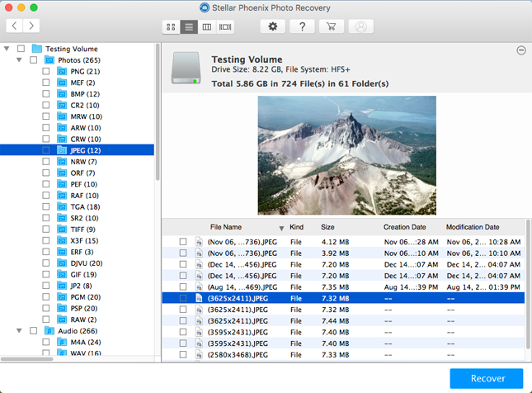Tick the checkbox for 7.44 MB JPEG file

[x=183, y=320]
